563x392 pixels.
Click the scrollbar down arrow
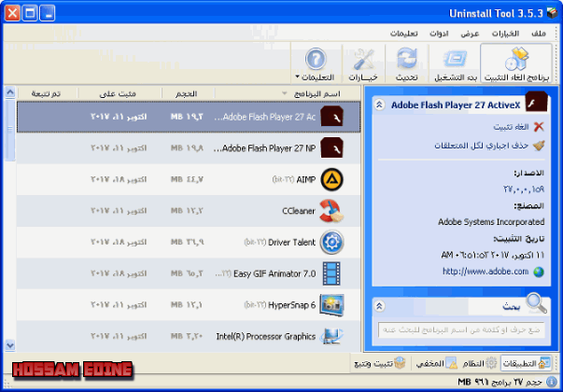[x=10, y=345]
